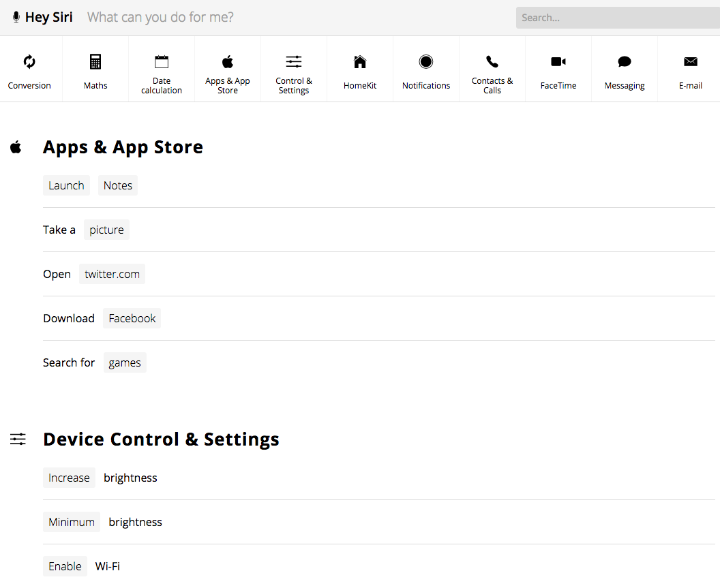Click the Apps & App Store heading
720x588 pixels.
pos(123,147)
